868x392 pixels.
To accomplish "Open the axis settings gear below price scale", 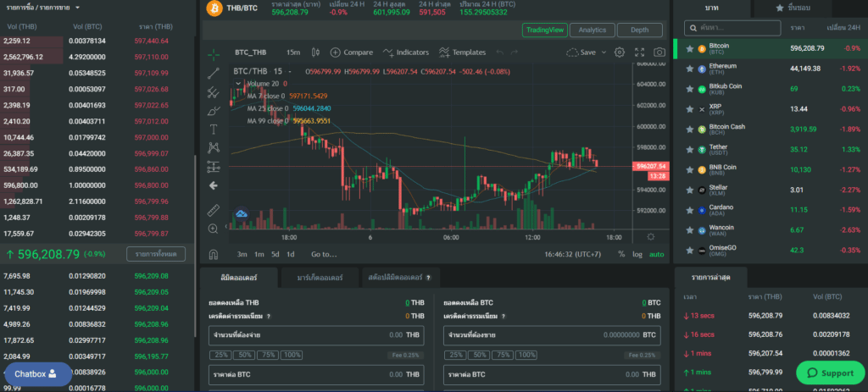I will (650, 236).
